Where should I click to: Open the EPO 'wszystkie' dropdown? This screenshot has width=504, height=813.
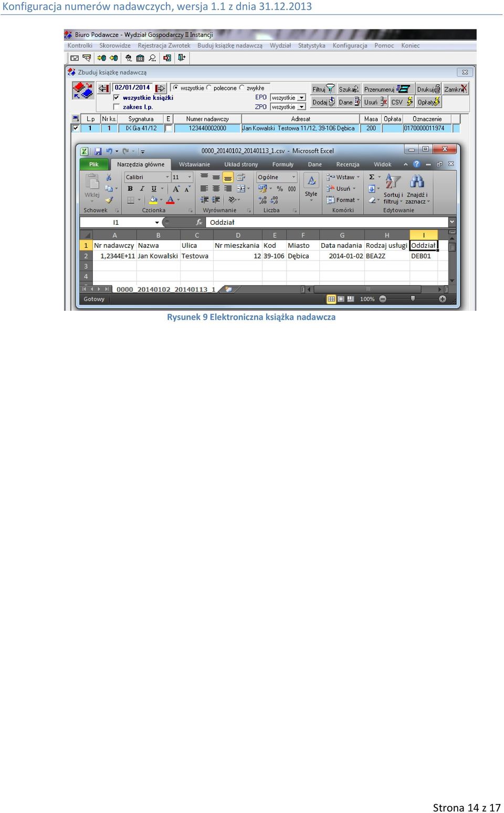click(x=302, y=98)
